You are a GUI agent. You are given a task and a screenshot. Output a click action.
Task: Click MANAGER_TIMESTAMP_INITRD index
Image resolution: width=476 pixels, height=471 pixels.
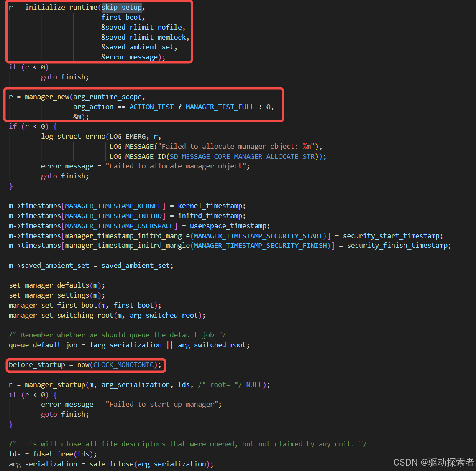pos(113,216)
